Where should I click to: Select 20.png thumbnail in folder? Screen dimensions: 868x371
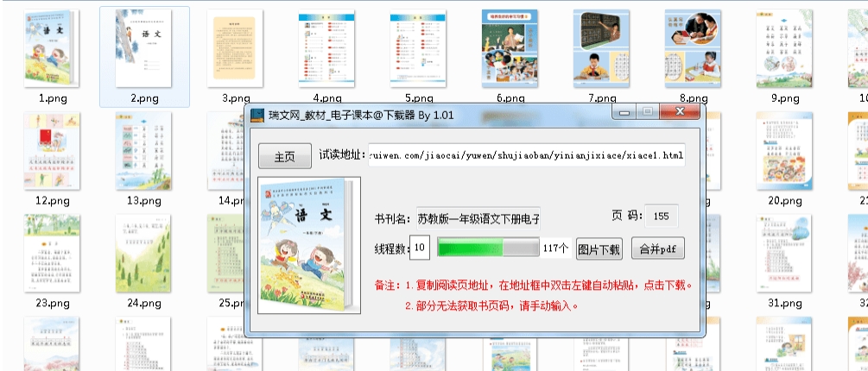pyautogui.click(x=784, y=150)
